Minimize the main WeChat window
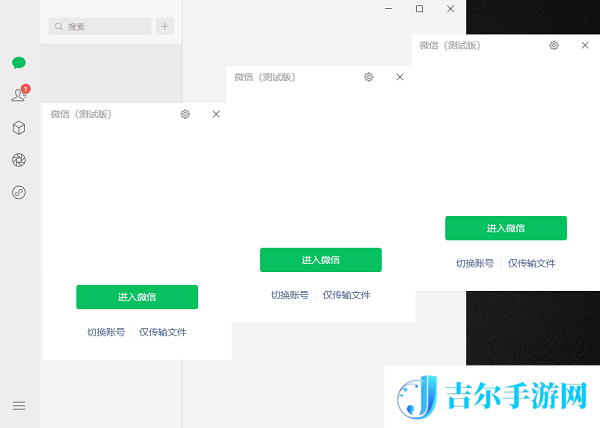 coord(388,8)
